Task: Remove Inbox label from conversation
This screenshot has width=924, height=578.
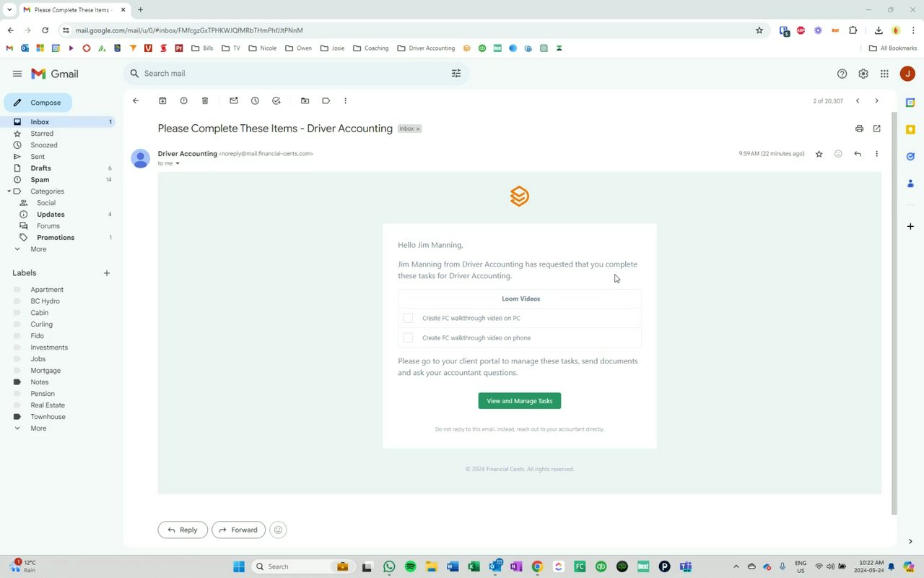Action: [418, 129]
